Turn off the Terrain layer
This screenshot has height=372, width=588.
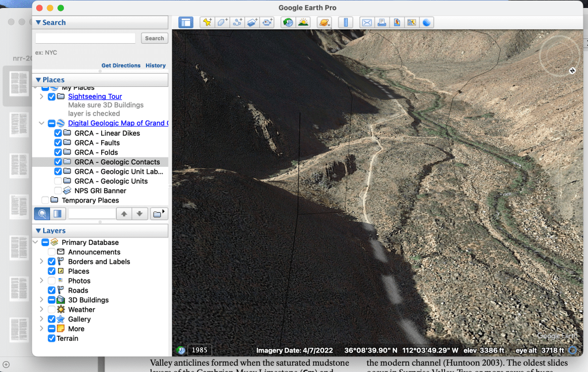pos(52,339)
